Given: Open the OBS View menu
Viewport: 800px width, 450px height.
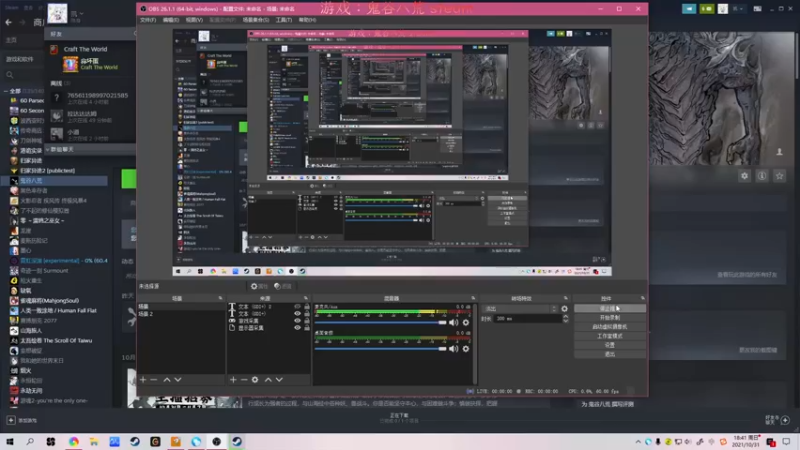Looking at the screenshot, I should coord(194,20).
